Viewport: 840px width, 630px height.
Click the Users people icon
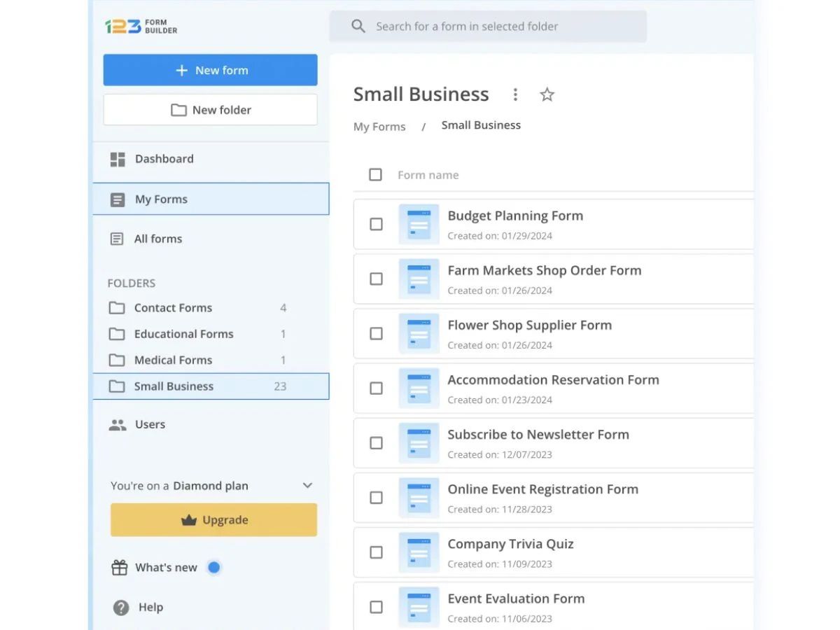[118, 425]
